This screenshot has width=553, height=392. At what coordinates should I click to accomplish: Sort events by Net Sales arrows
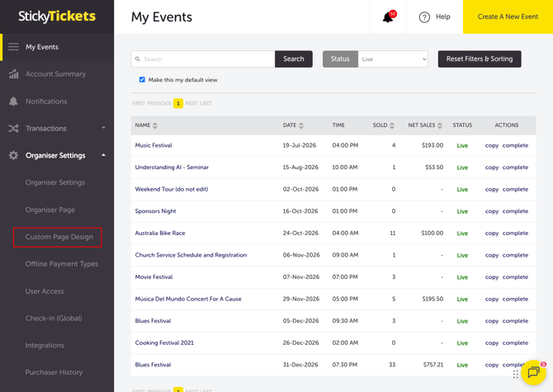439,125
